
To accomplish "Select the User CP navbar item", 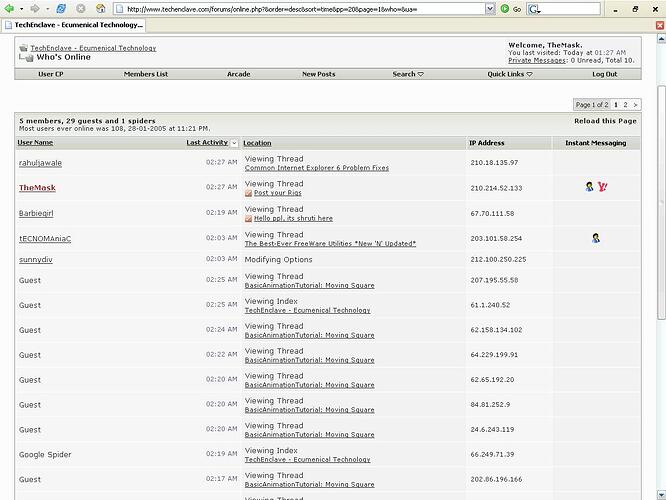I will click(51, 74).
